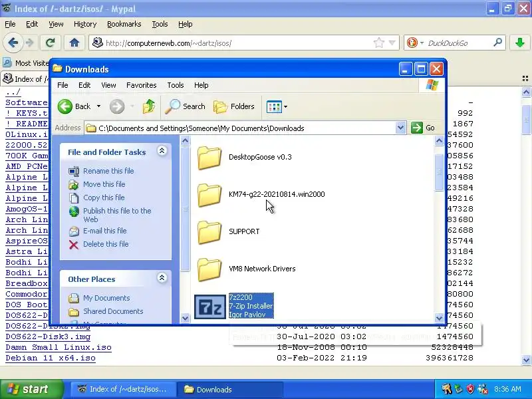Viewport: 532px width, 399px height.
Task: Open the Help menu in Mypal
Action: click(186, 24)
